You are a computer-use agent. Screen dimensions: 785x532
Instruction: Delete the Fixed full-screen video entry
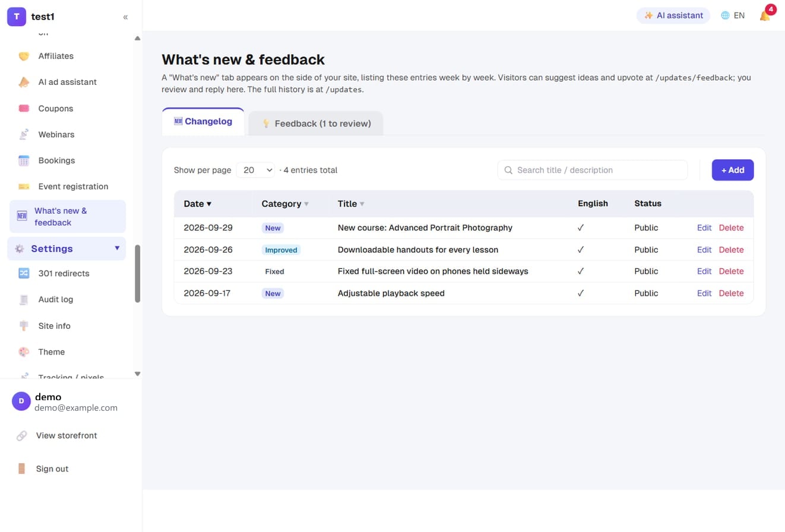pyautogui.click(x=731, y=271)
